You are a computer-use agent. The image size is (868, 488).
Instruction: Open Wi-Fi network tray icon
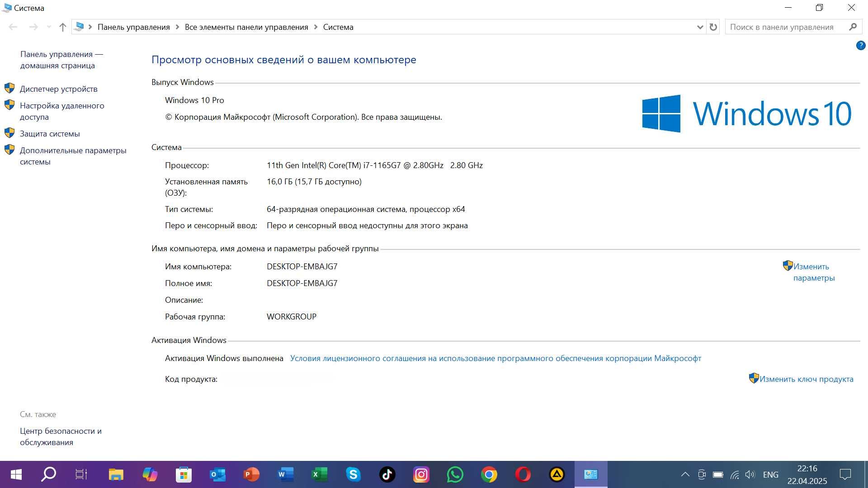735,474
